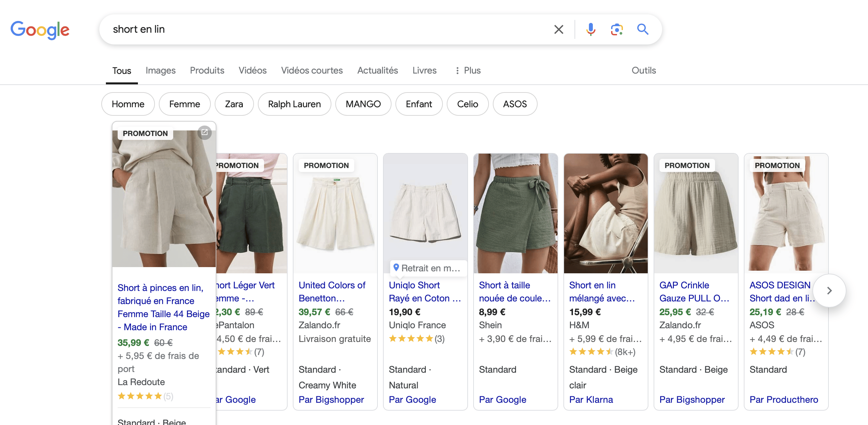
Task: Select the ASOS filter chip
Action: (514, 104)
